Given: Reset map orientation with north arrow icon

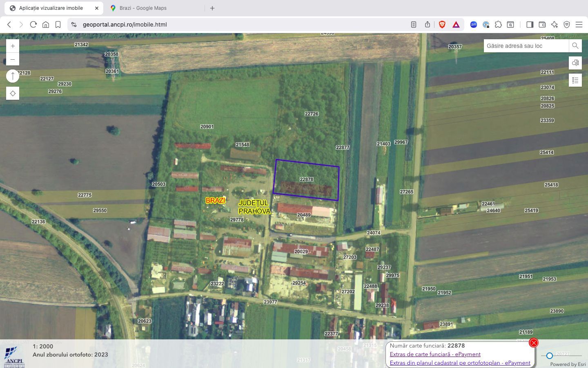Looking at the screenshot, I should (13, 76).
